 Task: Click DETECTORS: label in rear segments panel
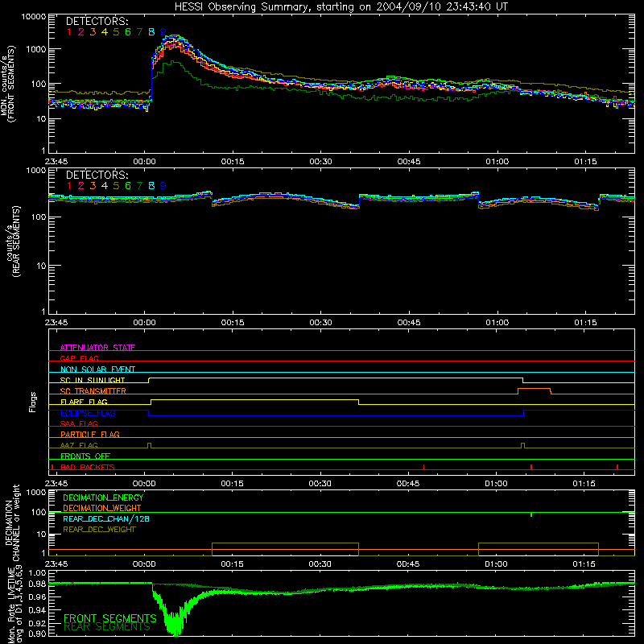(97, 175)
